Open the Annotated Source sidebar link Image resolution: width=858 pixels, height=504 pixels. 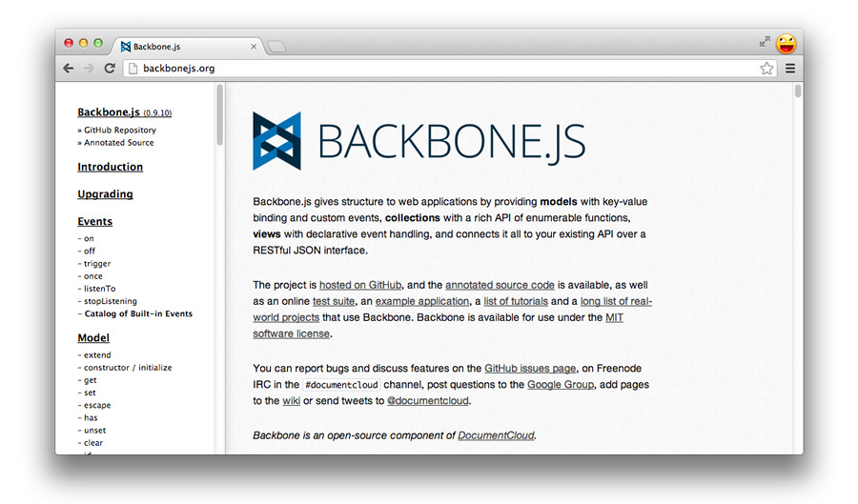coord(118,143)
